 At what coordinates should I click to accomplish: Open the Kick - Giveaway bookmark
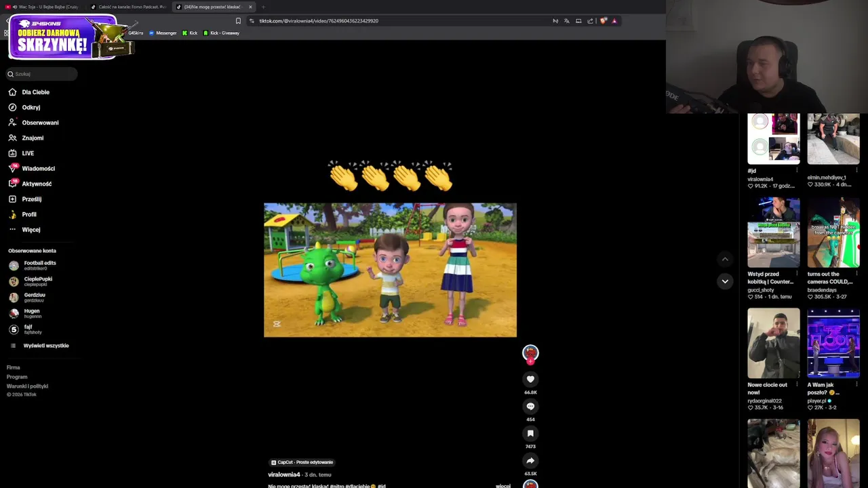(222, 33)
